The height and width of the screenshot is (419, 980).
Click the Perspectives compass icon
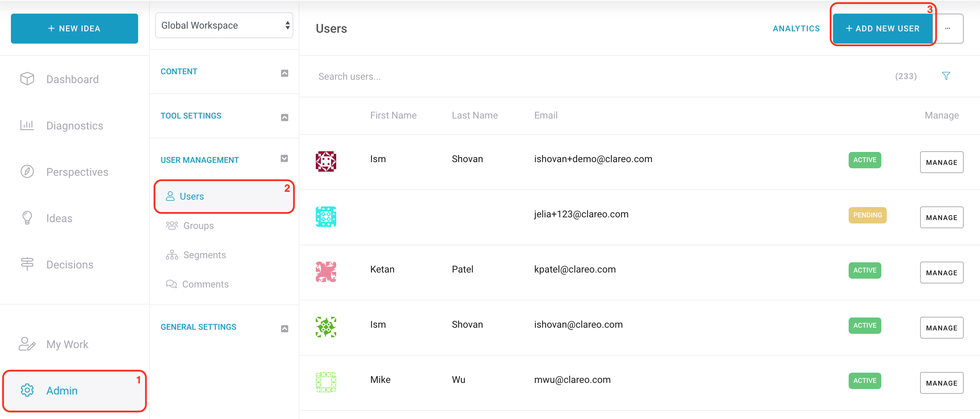pos(27,172)
